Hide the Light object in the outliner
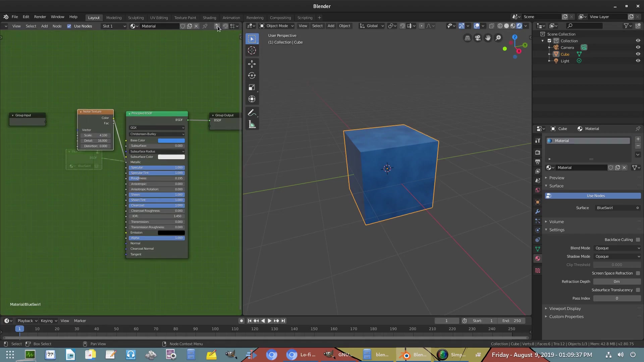 pos(638,61)
